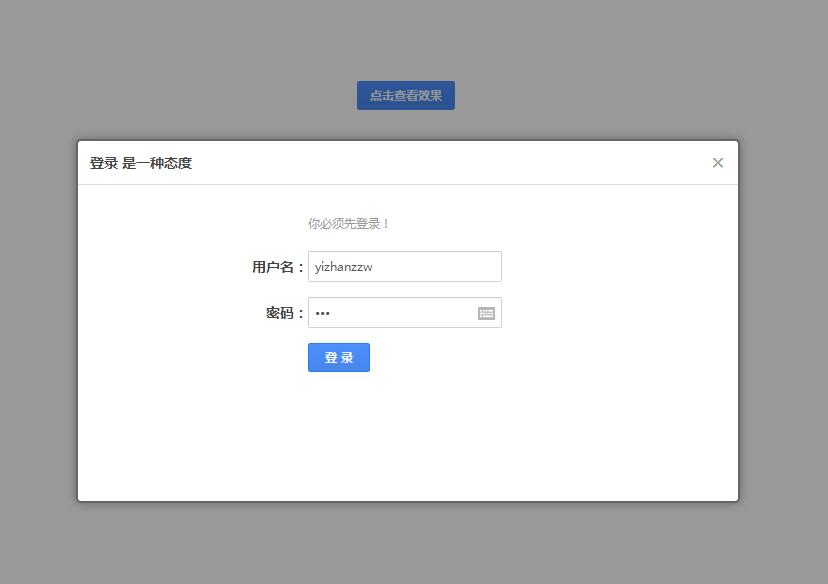This screenshot has width=828, height=584.
Task: Click the gray hint text 你必须先登录
Action: [x=347, y=224]
